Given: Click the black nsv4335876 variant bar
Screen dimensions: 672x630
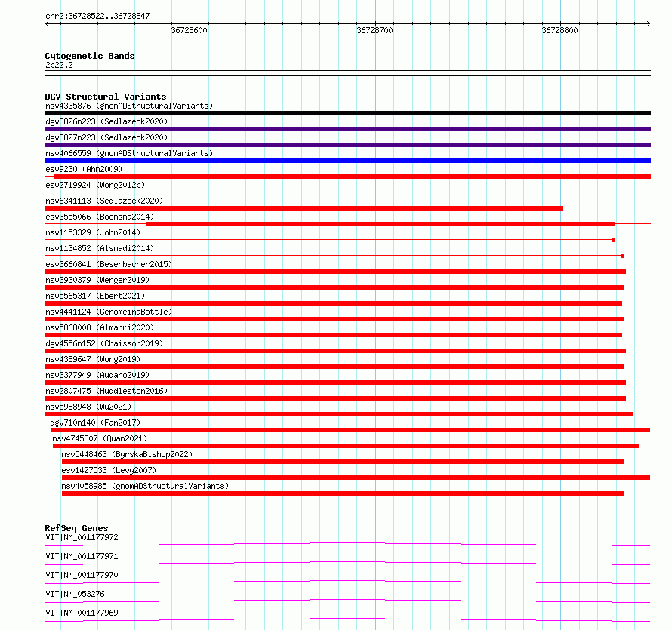Looking at the screenshot, I should [x=347, y=113].
